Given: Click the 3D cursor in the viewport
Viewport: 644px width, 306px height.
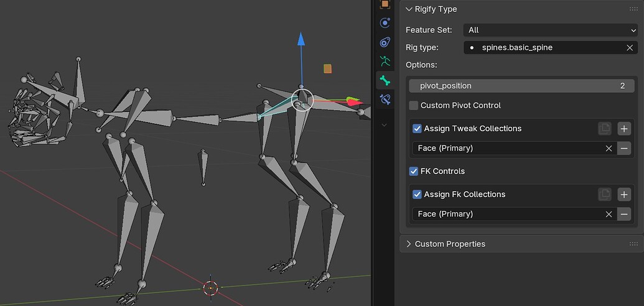Looking at the screenshot, I should [210, 288].
